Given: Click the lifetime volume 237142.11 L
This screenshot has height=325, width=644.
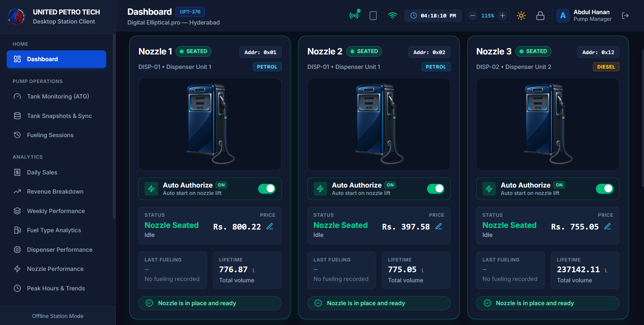Looking at the screenshot, I should 582,270.
